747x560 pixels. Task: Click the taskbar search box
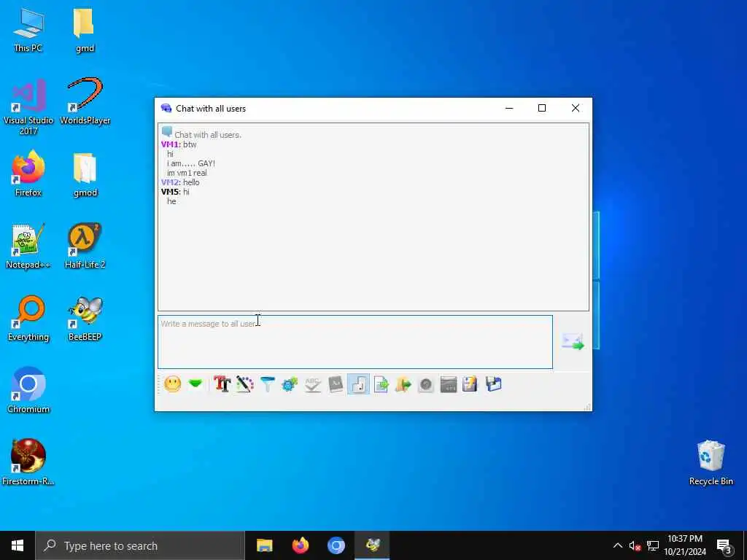tap(140, 545)
